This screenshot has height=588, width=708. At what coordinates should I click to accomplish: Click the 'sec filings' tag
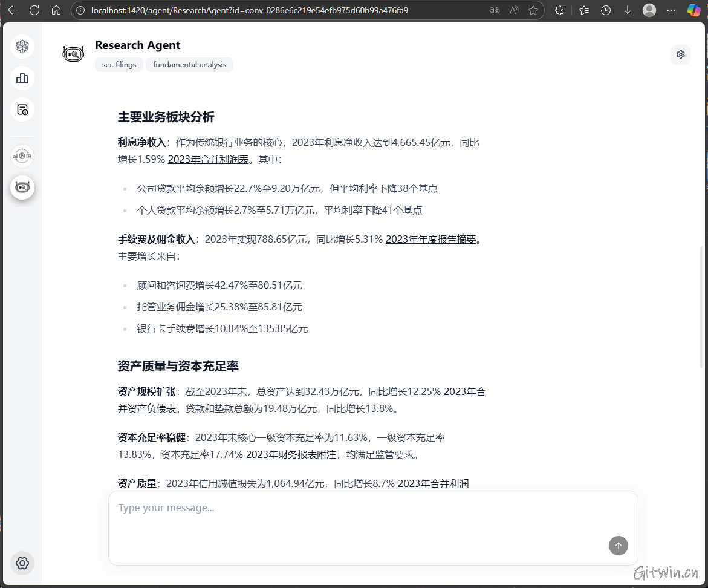119,65
